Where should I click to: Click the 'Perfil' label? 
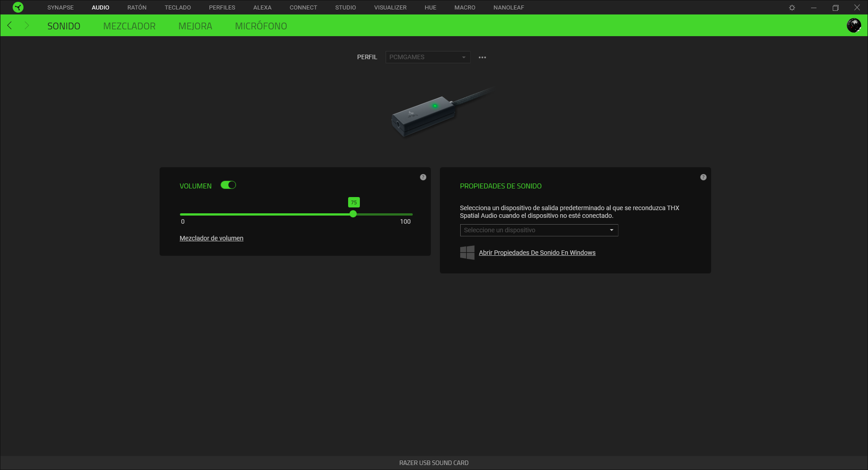coord(367,57)
